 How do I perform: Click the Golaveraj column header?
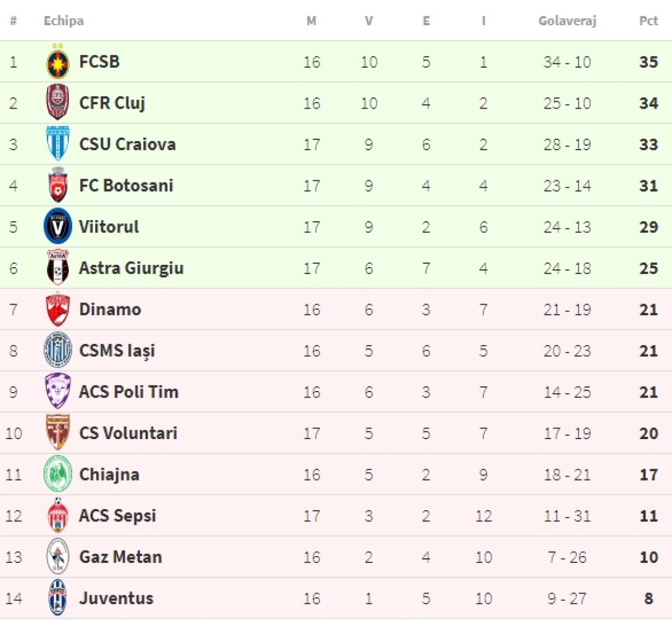(567, 21)
